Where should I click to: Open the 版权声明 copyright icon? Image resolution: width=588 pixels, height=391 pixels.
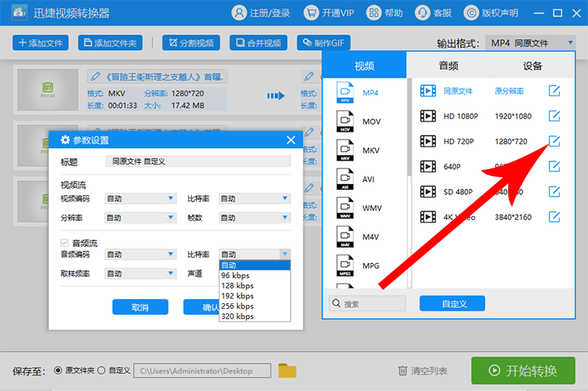471,13
